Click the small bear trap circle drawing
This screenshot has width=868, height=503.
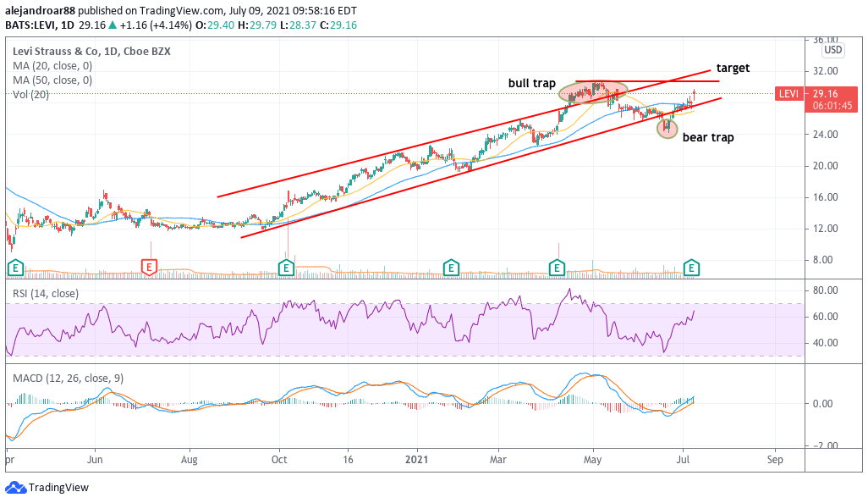coord(667,128)
